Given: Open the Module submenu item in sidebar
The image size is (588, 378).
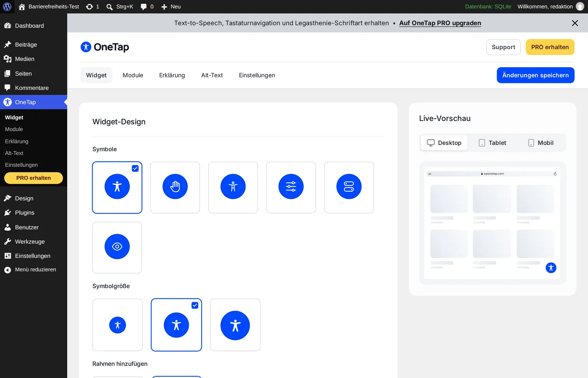Looking at the screenshot, I should (x=14, y=129).
